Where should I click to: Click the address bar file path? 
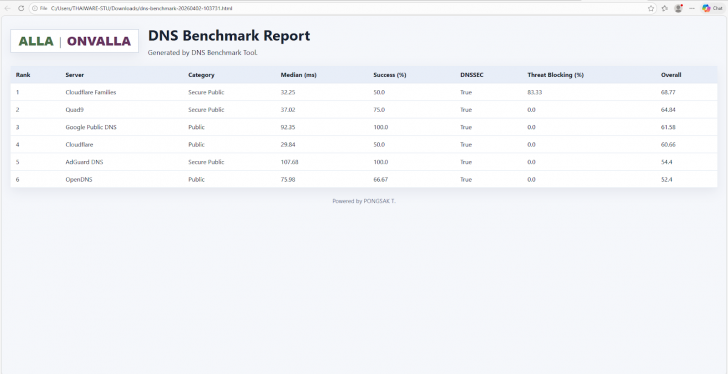pyautogui.click(x=142, y=8)
